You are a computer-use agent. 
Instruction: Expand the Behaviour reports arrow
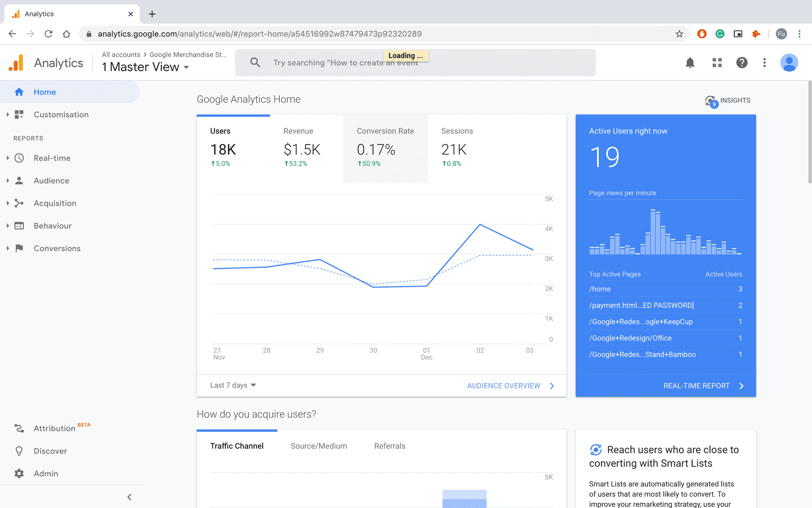[8, 226]
